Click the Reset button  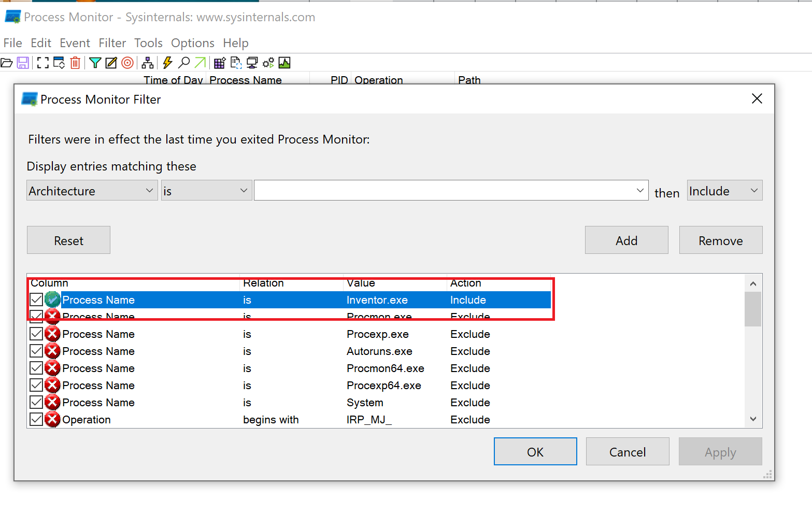(x=68, y=240)
